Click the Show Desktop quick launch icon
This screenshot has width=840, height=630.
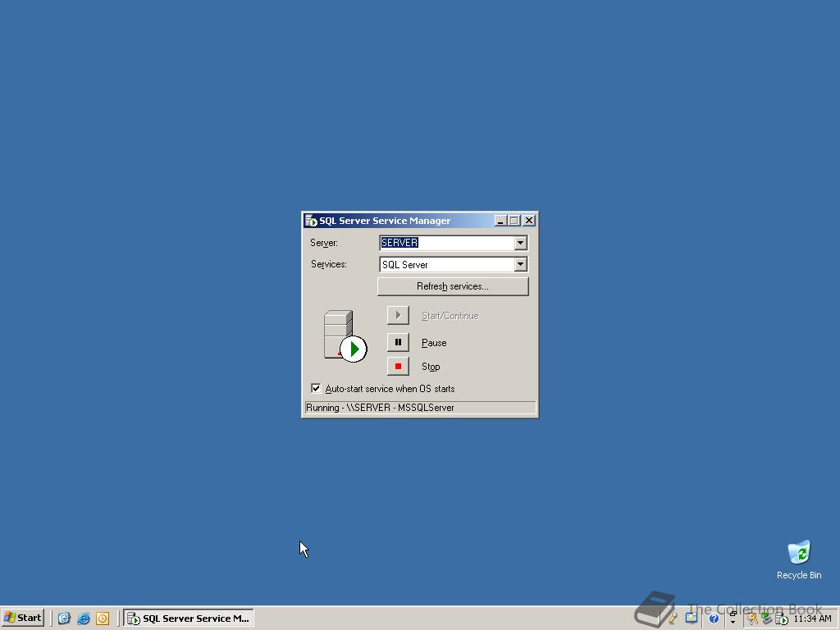[64, 619]
